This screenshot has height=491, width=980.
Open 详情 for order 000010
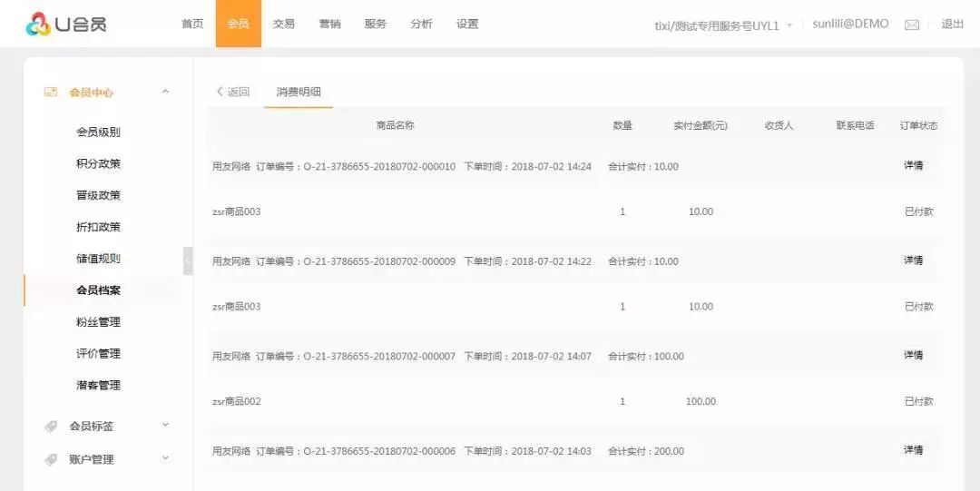(x=913, y=166)
